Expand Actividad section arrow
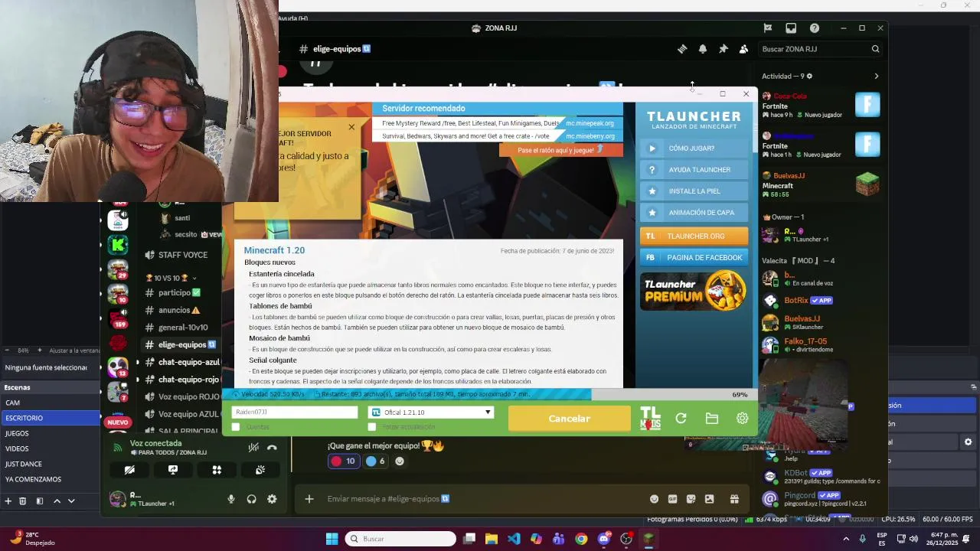This screenshot has height=551, width=980. tap(876, 76)
